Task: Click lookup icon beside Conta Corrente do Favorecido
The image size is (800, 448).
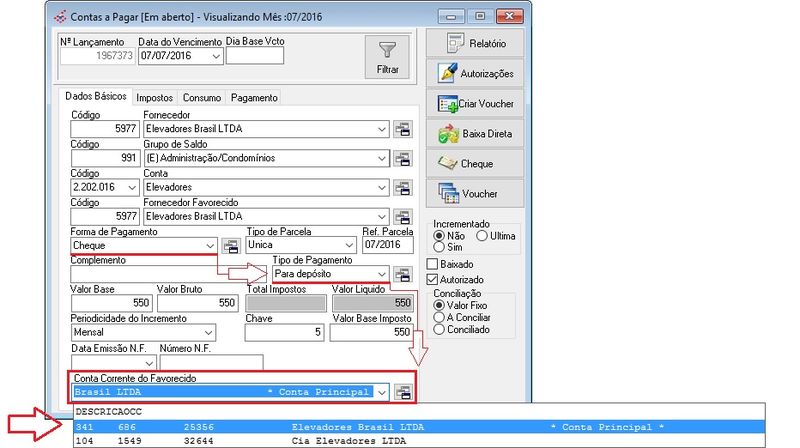Action: (403, 393)
